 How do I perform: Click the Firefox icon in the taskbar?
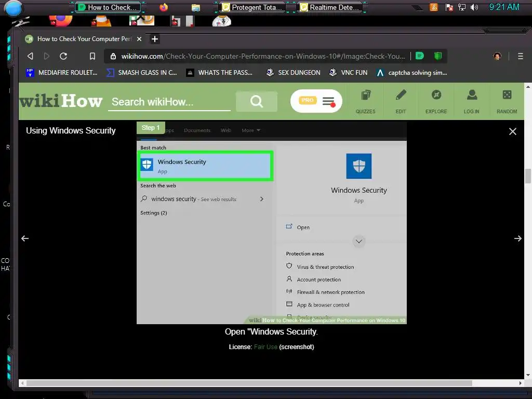click(x=164, y=7)
